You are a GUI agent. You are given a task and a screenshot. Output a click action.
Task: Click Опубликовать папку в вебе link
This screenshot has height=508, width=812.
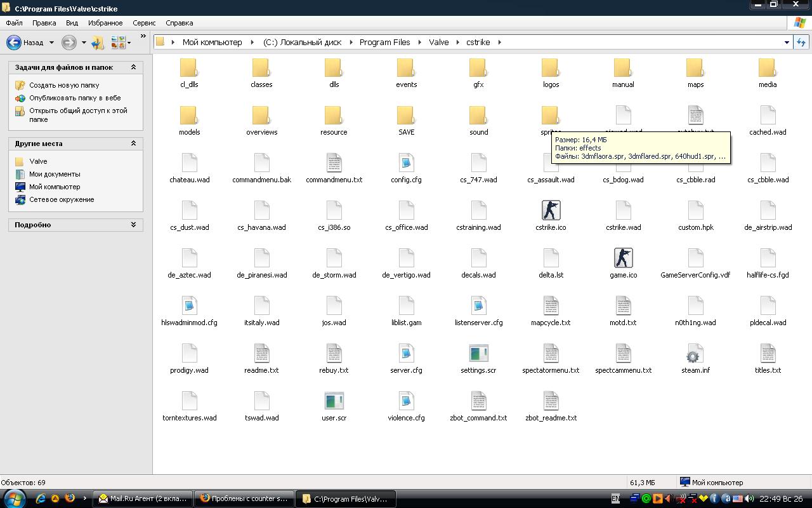pos(75,98)
